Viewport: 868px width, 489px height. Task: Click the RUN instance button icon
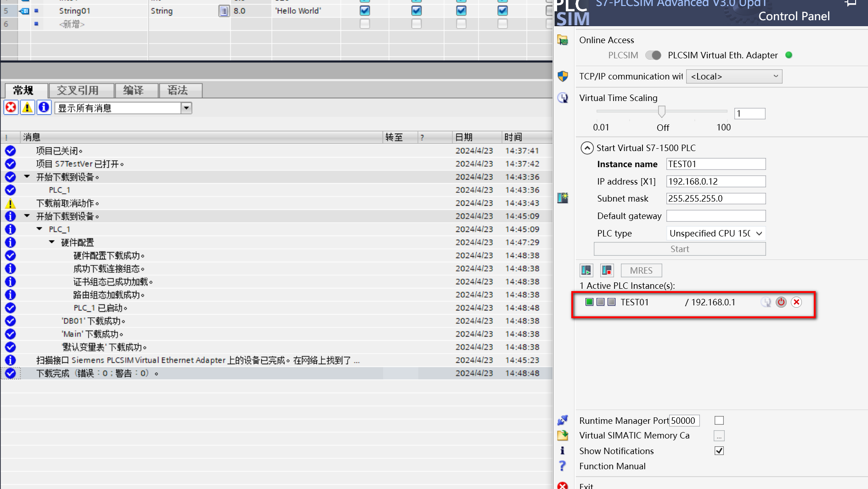click(x=586, y=270)
